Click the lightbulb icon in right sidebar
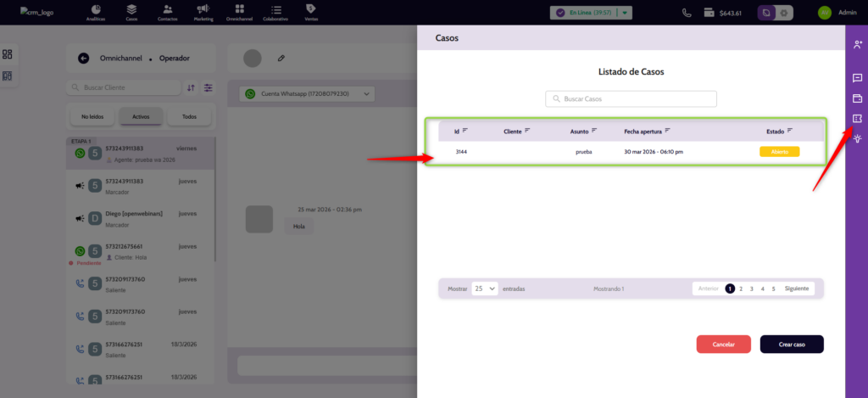868x398 pixels. pyautogui.click(x=857, y=138)
